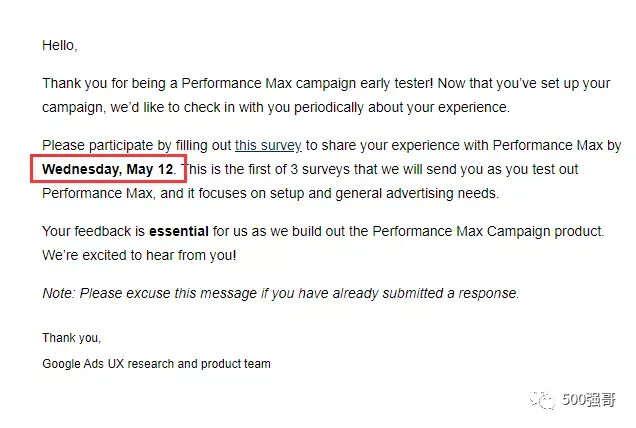Click the phrase "Now that you've set up your"

point(524,83)
